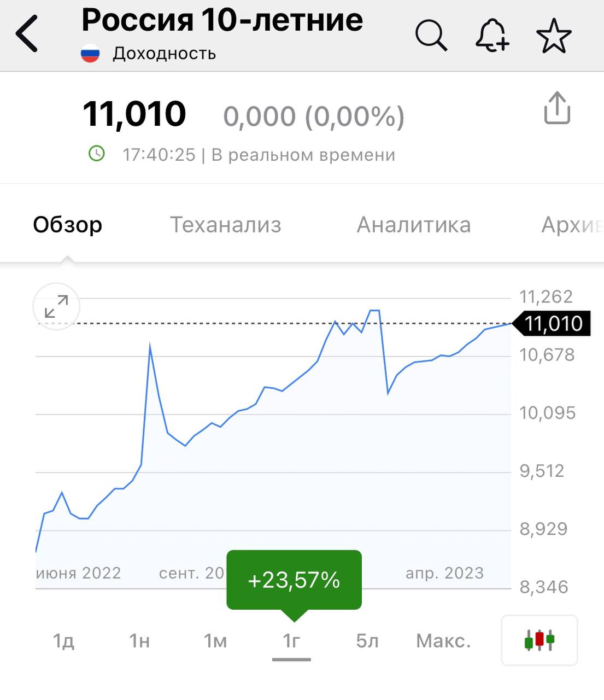Switch to candlestick chart type
The height and width of the screenshot is (700, 604).
(539, 640)
